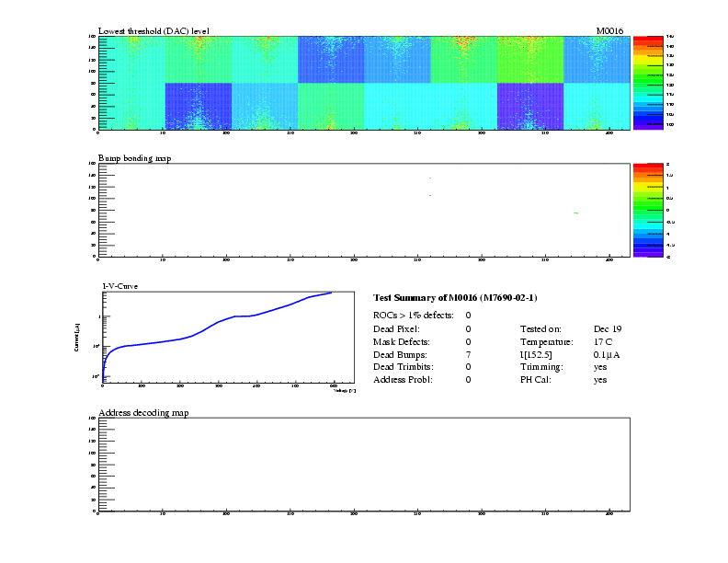
Task: Click the 'Address decoding map' title
Action: 143,413
